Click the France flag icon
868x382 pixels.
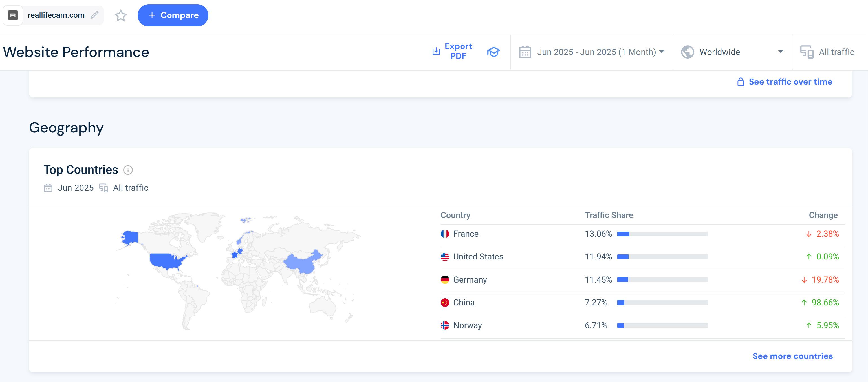coord(445,234)
